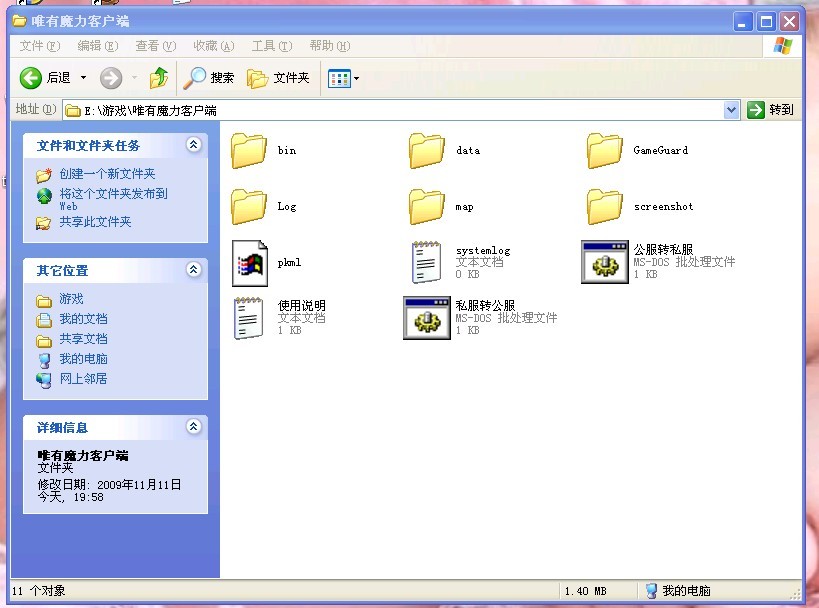Click 共享此文件夹 link
This screenshot has height=608, width=819.
point(95,222)
